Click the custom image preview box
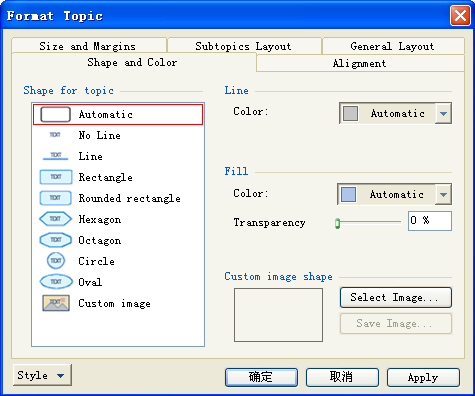475x396 pixels. pos(278,315)
